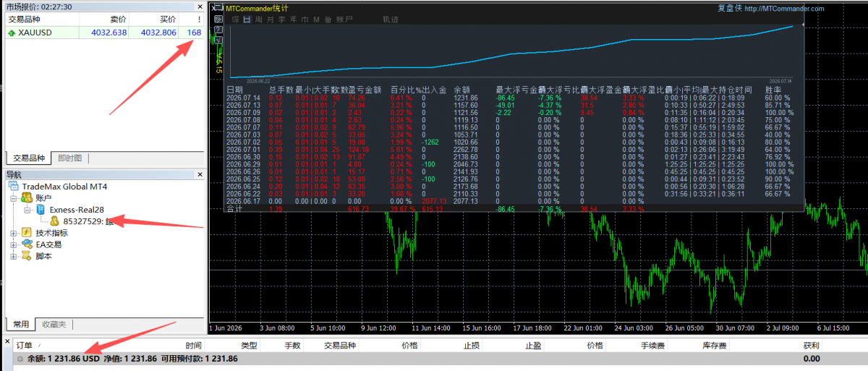Select the 脚本 tree item
This screenshot has height=371, width=868.
pyautogui.click(x=43, y=256)
